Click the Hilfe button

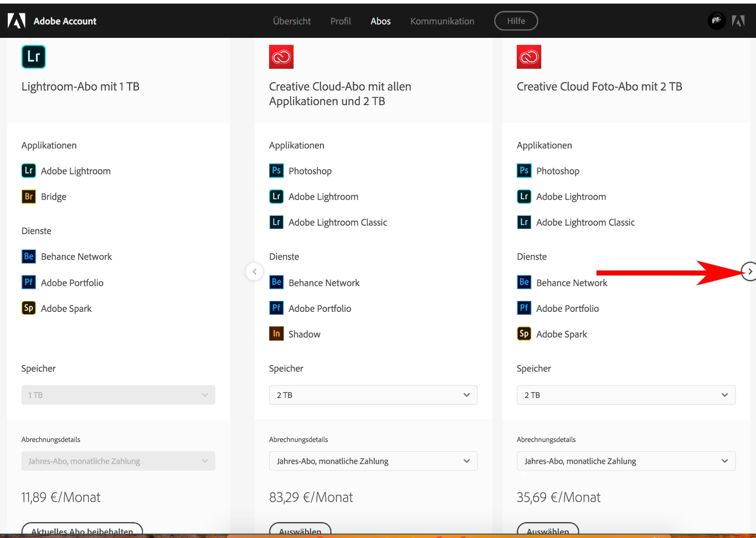(x=516, y=21)
